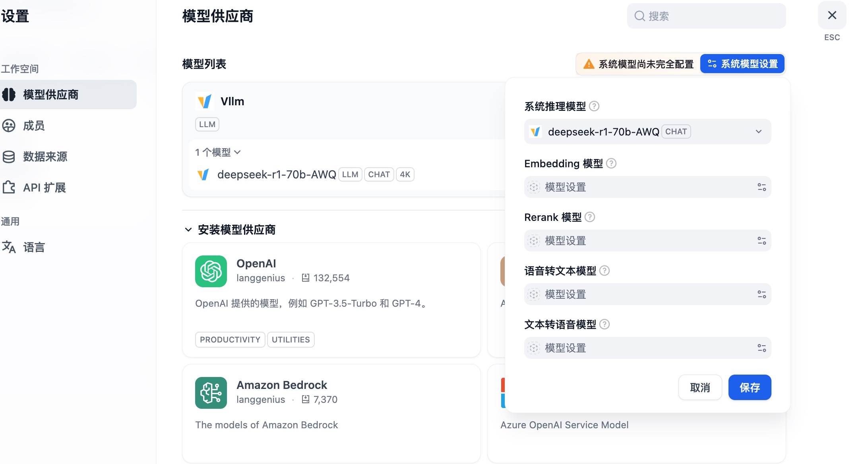Open the 语言 sidebar item
The height and width of the screenshot is (464, 868).
click(68, 247)
